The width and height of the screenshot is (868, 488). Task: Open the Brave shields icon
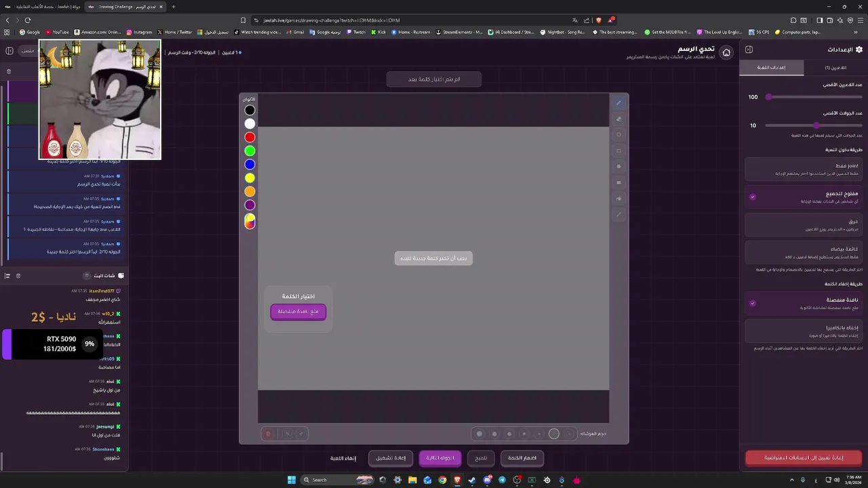coord(598,20)
